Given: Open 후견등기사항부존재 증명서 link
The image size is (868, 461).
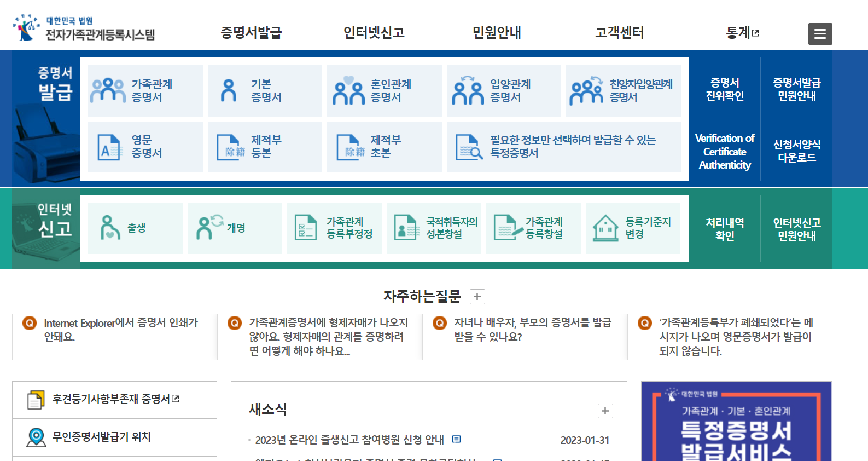Looking at the screenshot, I should coord(115,400).
